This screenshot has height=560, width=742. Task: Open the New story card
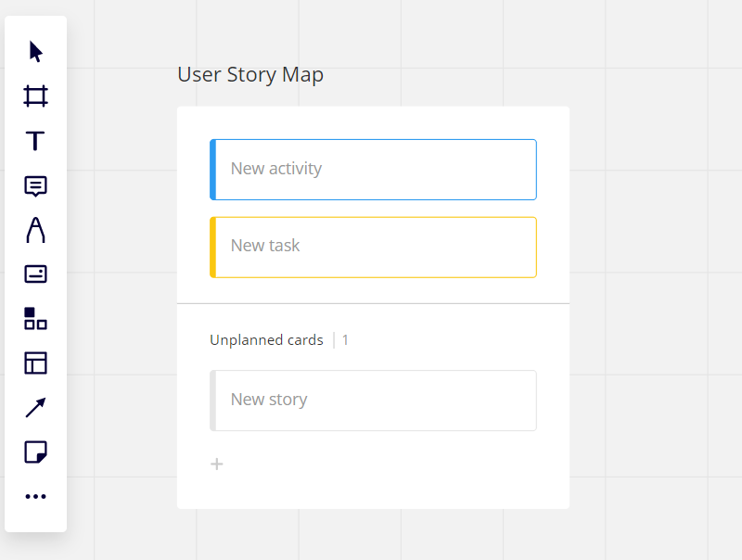373,401
